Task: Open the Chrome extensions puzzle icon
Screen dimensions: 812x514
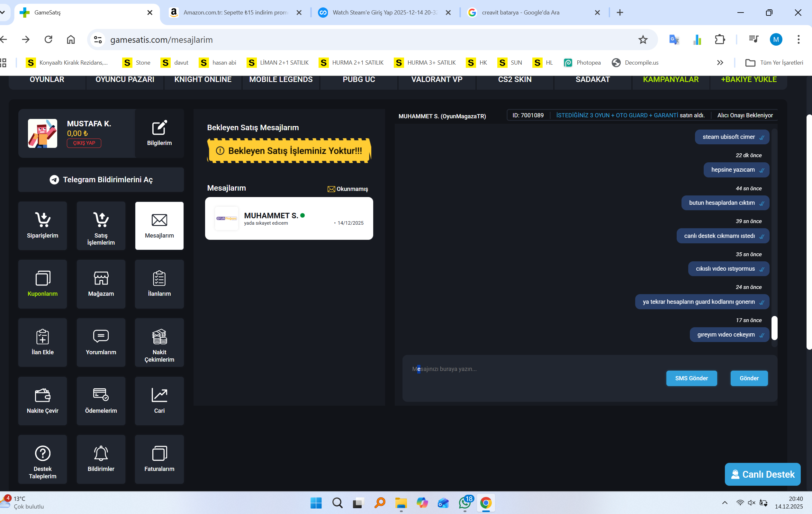Action: [720, 40]
